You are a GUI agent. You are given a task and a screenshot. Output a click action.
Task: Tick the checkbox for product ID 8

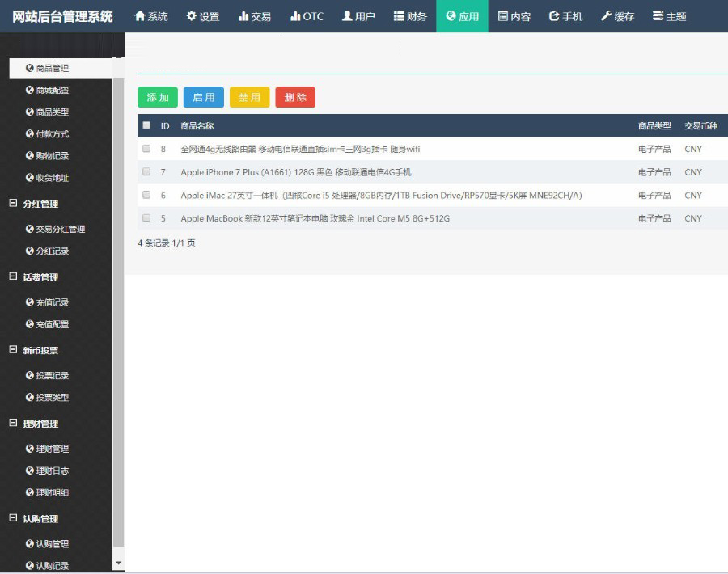(146, 149)
